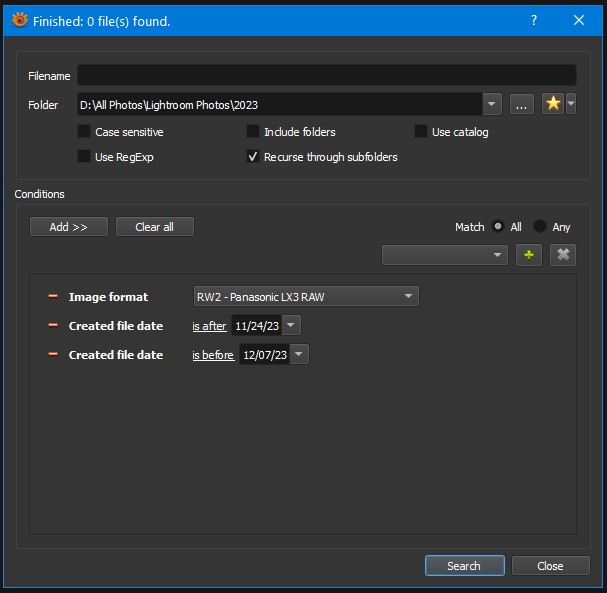This screenshot has width=607, height=593.
Task: Tick the Include folders checkbox
Action: pyautogui.click(x=253, y=131)
